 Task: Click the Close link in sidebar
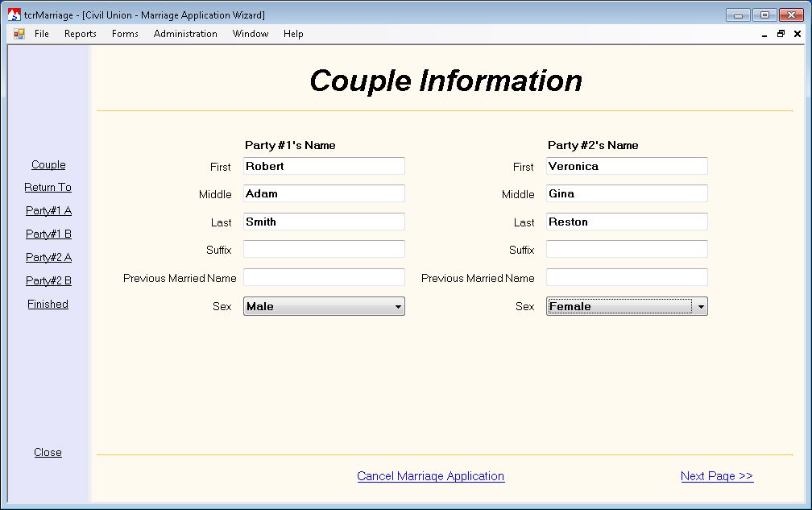tap(48, 453)
